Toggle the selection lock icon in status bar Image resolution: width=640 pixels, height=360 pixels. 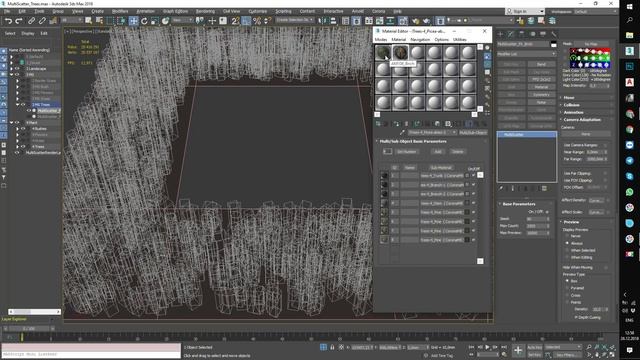click(332, 347)
